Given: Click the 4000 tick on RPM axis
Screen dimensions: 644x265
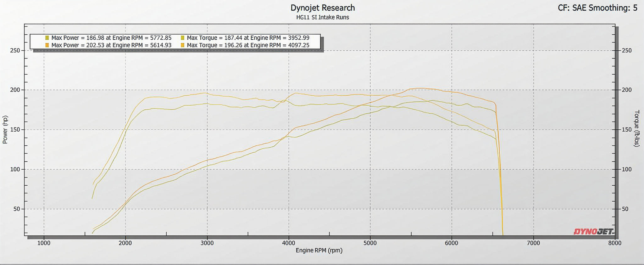Looking at the screenshot, I should click(289, 243).
